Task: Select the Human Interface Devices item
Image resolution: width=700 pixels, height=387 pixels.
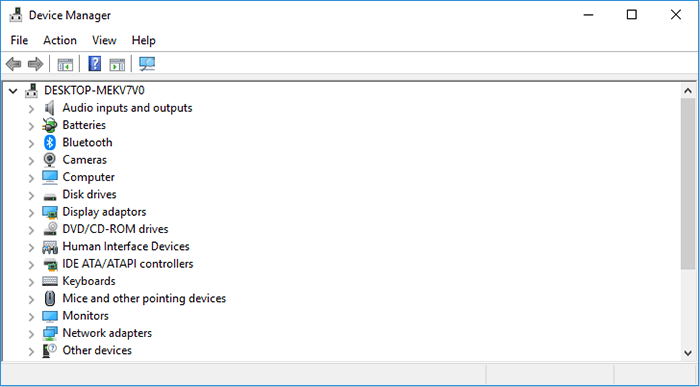Action: tap(126, 246)
